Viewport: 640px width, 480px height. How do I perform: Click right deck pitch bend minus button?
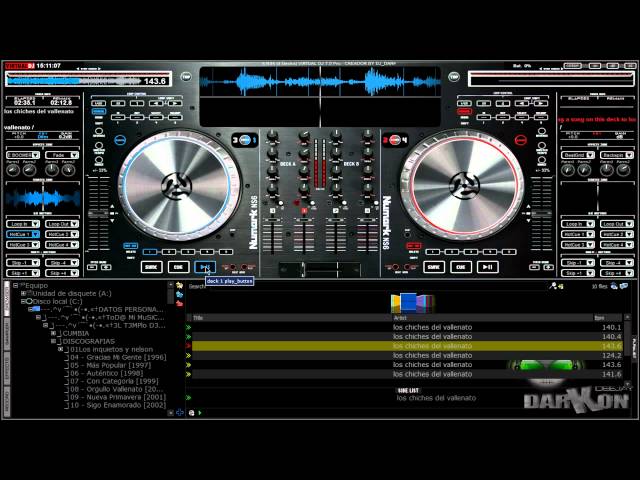(x=535, y=267)
